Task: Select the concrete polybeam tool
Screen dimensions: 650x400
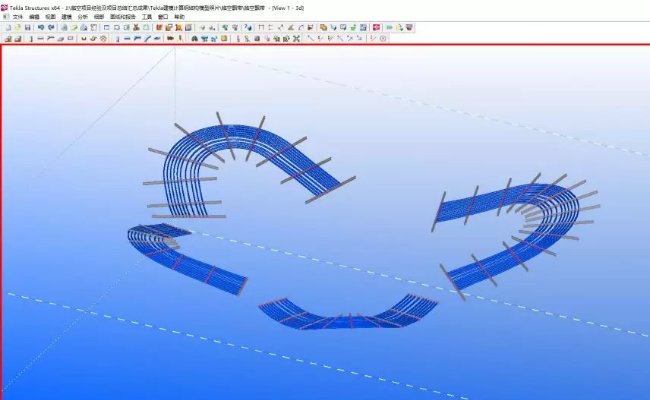Action: coord(51,39)
